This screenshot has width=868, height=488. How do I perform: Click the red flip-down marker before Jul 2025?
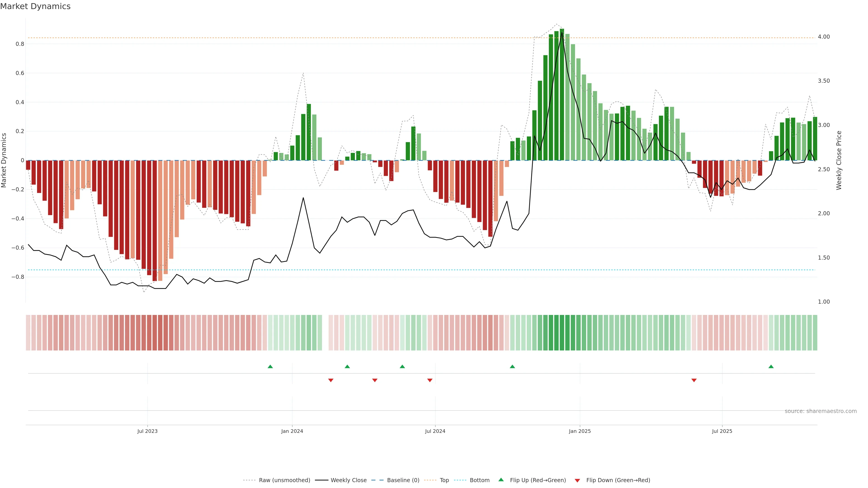pyautogui.click(x=694, y=380)
